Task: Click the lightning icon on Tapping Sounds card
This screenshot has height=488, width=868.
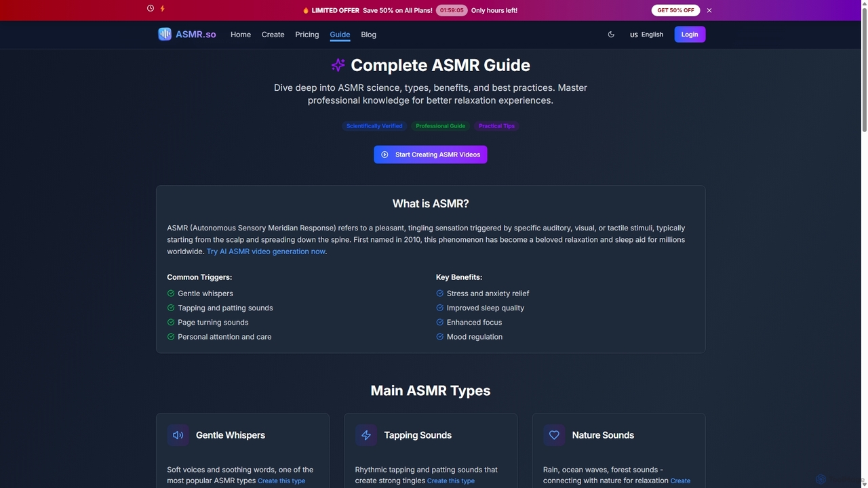Action: 366,435
